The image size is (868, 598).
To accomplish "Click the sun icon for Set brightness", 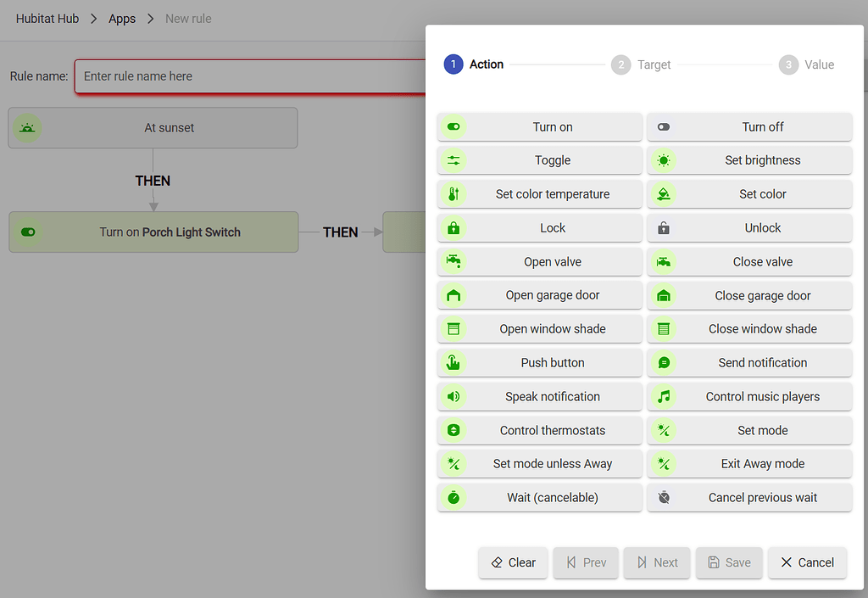I will point(664,160).
